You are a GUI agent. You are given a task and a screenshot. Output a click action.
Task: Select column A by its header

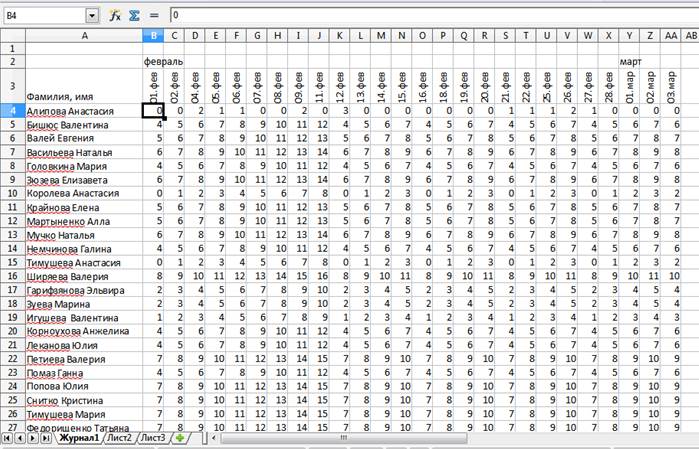point(83,37)
